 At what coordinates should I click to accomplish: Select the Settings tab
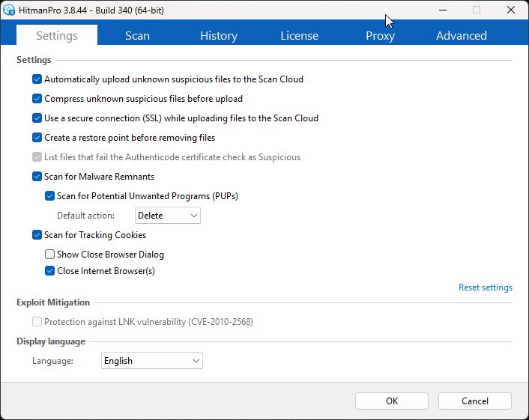point(57,35)
